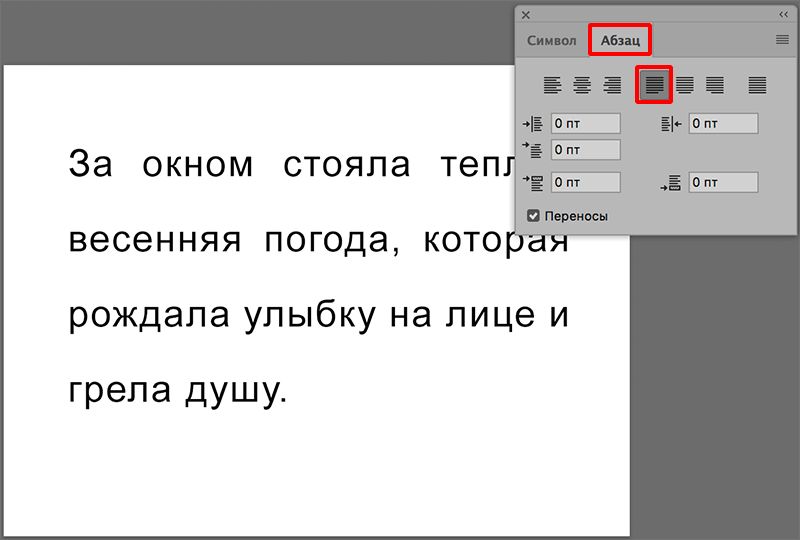Click the word "окном" in the text
The width and height of the screenshot is (800, 540).
(197, 165)
